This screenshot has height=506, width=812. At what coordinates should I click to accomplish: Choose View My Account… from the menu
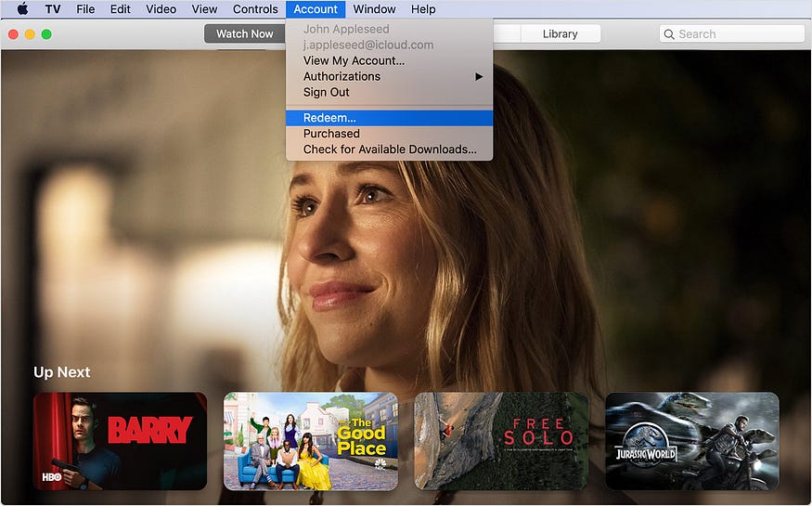pos(389,60)
